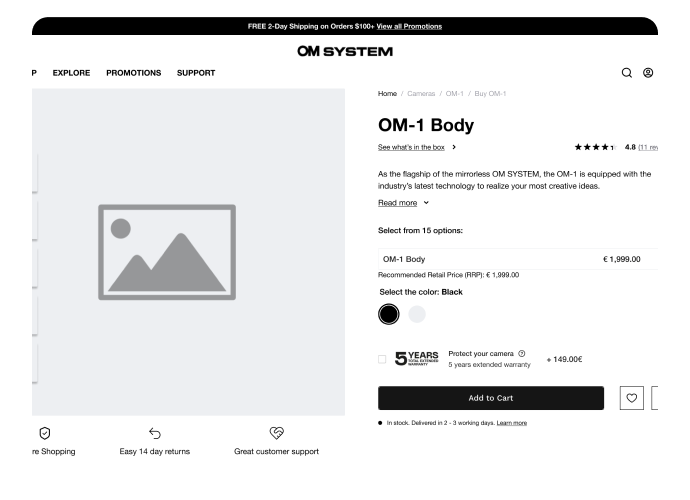
Task: Click the € 1,999.00 price in the option row
Action: (x=622, y=259)
